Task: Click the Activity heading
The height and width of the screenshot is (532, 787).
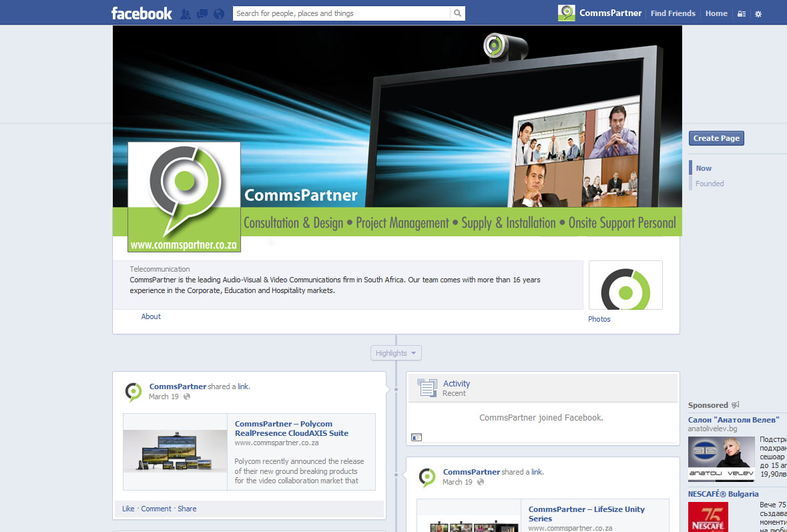Action: 456,383
